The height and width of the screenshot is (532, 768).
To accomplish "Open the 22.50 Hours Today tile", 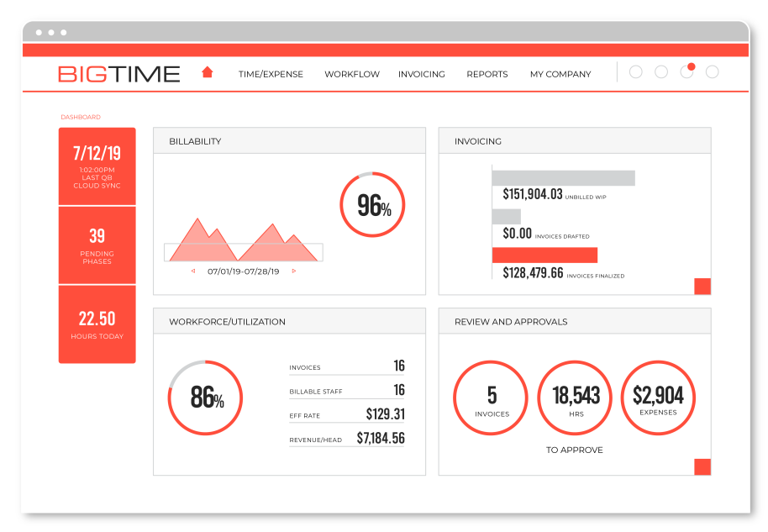I will (x=97, y=324).
